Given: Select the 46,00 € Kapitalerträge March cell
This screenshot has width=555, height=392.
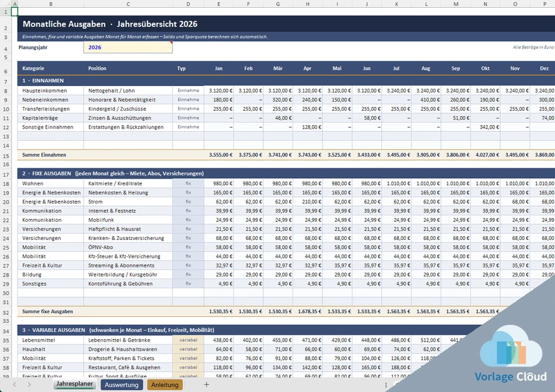Looking at the screenshot, I should coord(278,118).
